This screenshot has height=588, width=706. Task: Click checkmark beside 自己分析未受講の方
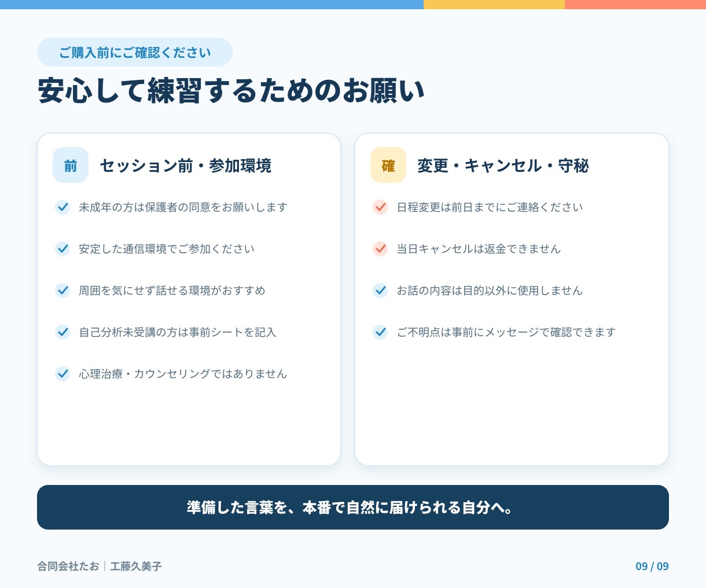[x=62, y=332]
